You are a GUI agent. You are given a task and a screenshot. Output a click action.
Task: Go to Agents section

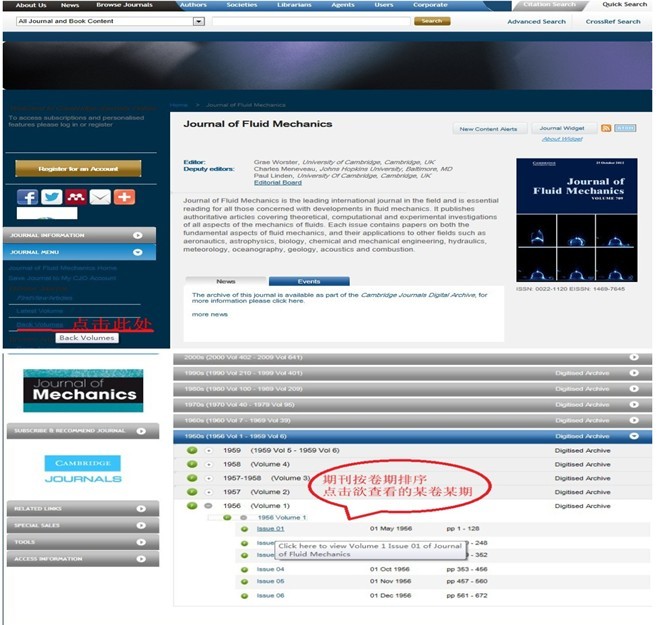tap(343, 5)
